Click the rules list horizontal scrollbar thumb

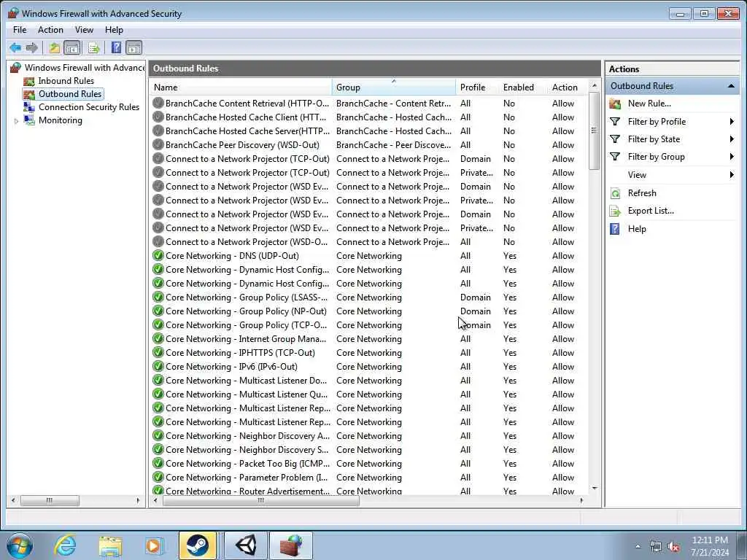260,500
